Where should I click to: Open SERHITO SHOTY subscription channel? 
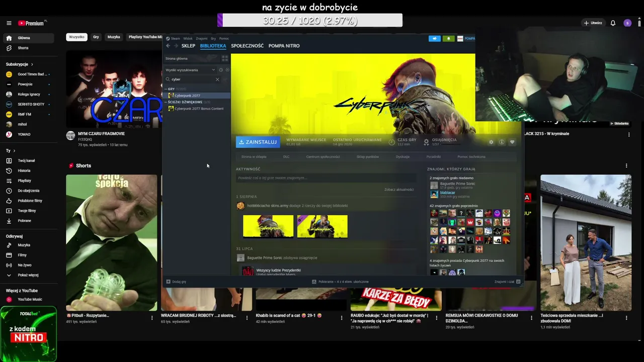pos(28,105)
